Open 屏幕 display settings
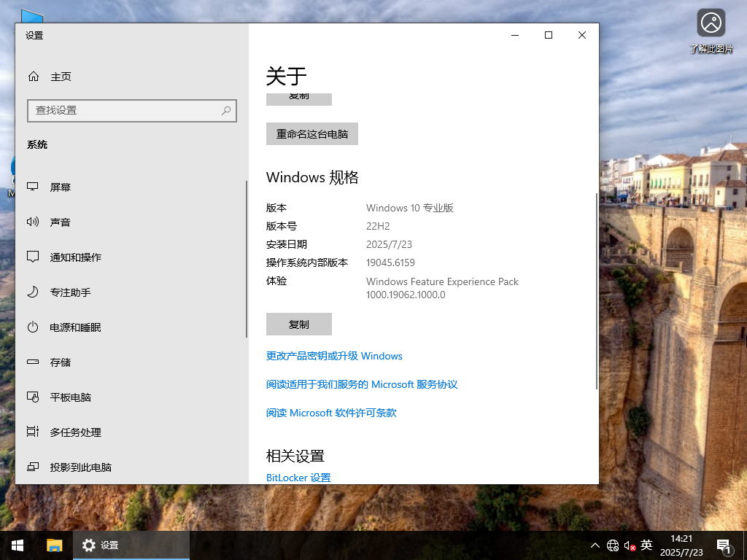This screenshot has width=747, height=560. point(62,187)
